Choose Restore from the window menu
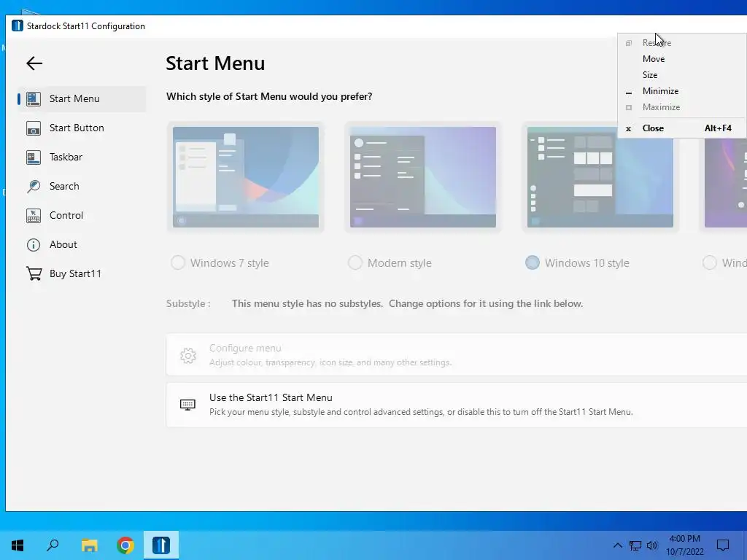The width and height of the screenshot is (747, 560). pos(682,43)
